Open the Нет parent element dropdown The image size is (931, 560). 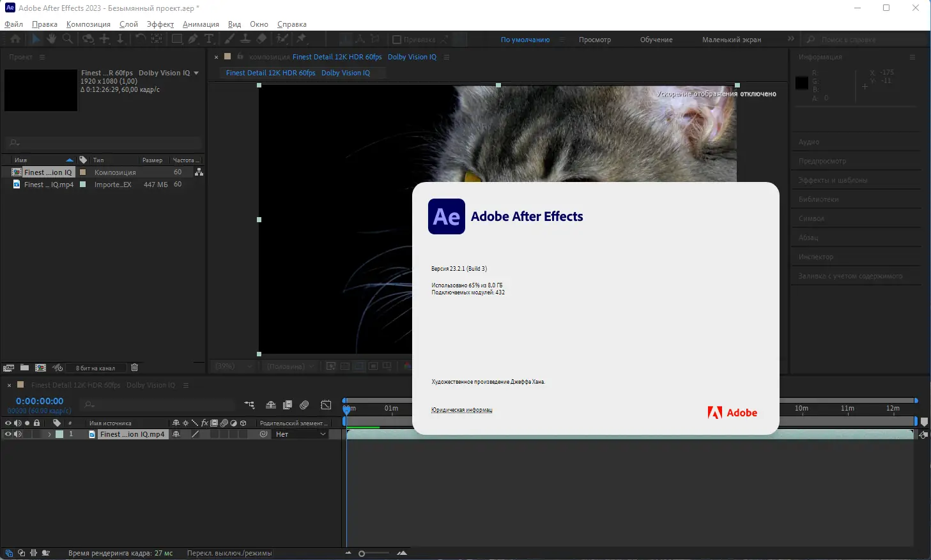[300, 434]
